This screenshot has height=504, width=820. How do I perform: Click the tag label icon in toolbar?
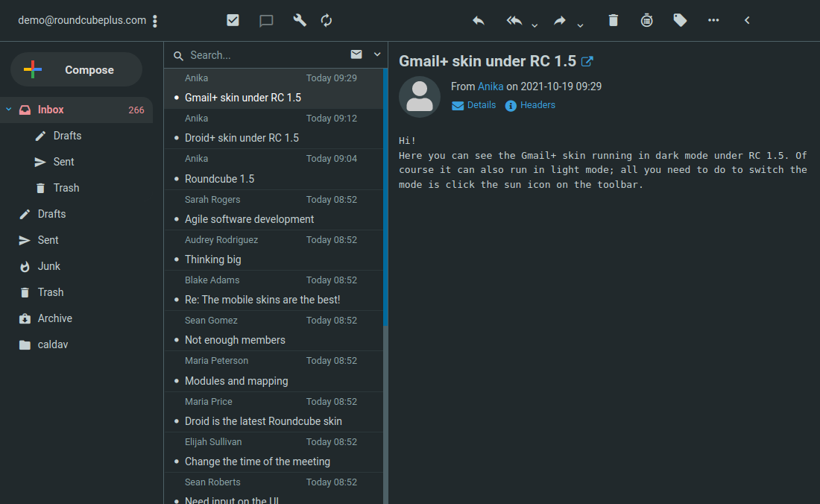click(680, 20)
